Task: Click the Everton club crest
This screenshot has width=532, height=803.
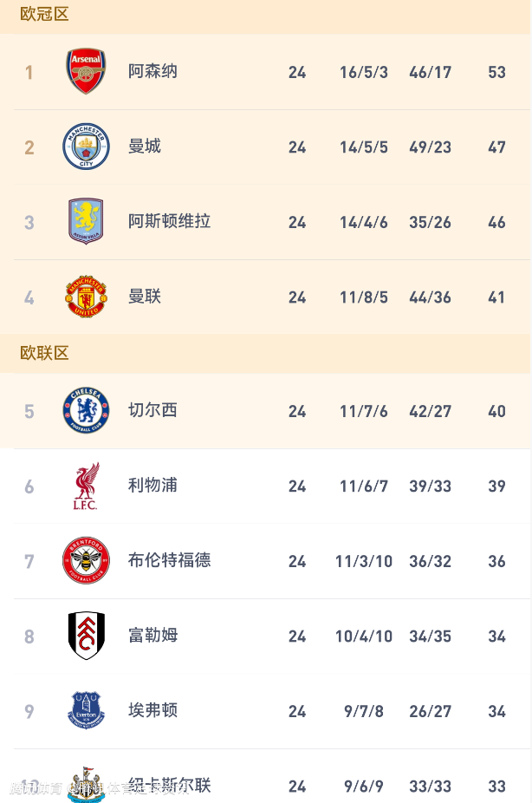Action: (x=86, y=710)
